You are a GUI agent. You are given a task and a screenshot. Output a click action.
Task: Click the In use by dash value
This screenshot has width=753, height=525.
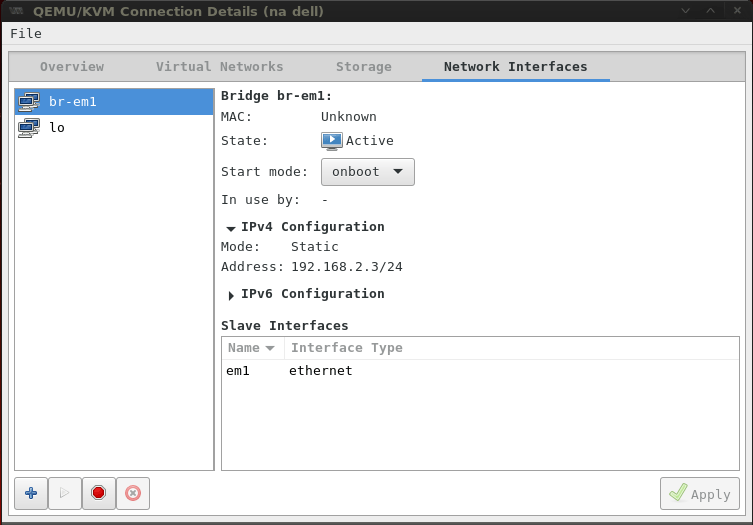coord(325,200)
